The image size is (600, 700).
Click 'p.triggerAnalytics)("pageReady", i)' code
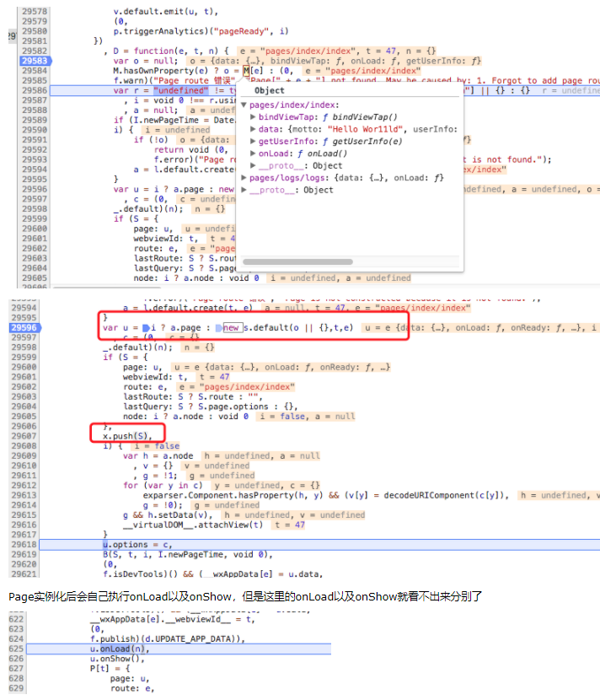[x=201, y=31]
